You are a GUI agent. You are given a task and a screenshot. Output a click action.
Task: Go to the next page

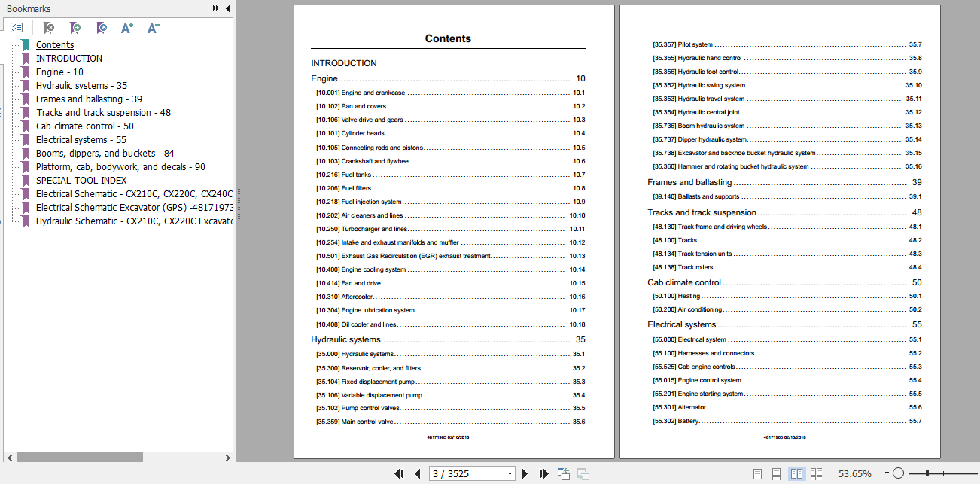[525, 473]
